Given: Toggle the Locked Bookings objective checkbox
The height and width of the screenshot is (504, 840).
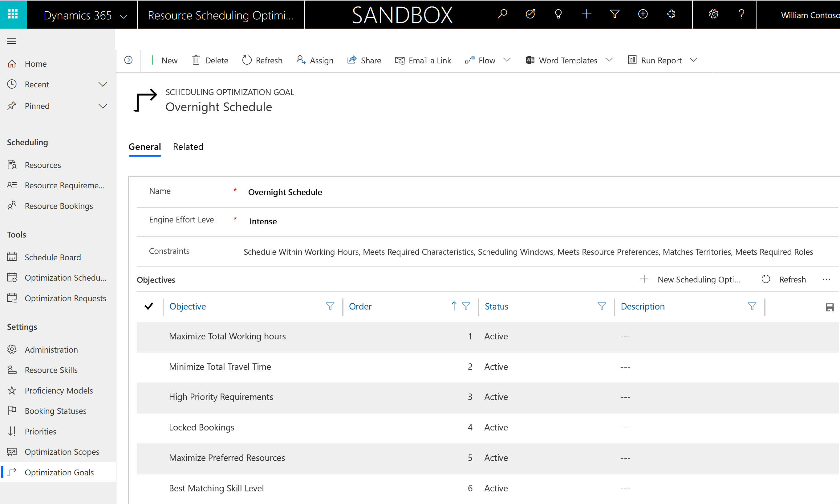Looking at the screenshot, I should (148, 427).
